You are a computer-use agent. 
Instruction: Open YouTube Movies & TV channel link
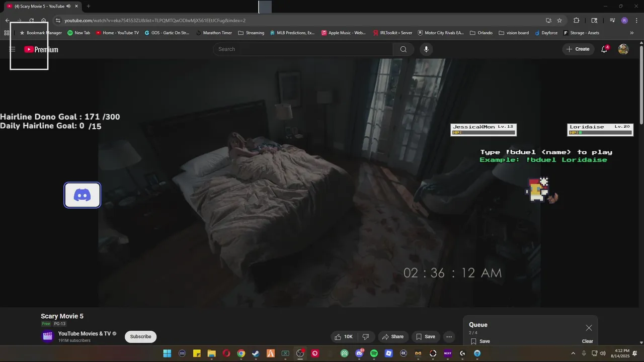click(x=84, y=334)
